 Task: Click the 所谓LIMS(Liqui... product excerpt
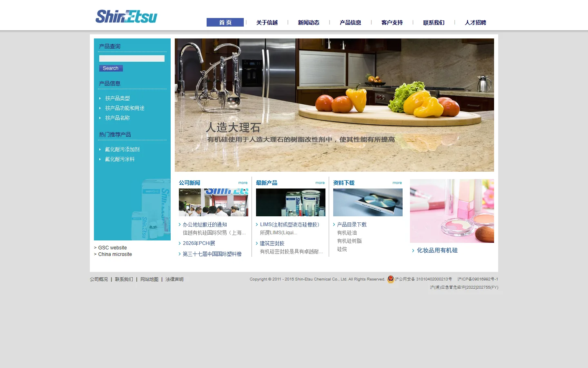278,233
